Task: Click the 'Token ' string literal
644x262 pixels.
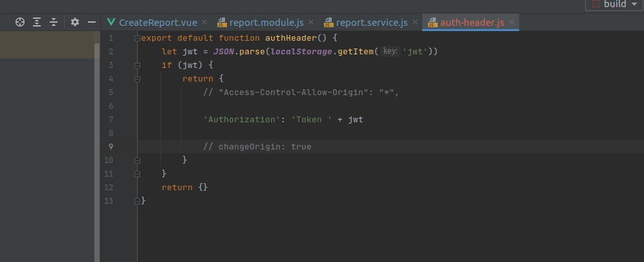Action: point(311,120)
